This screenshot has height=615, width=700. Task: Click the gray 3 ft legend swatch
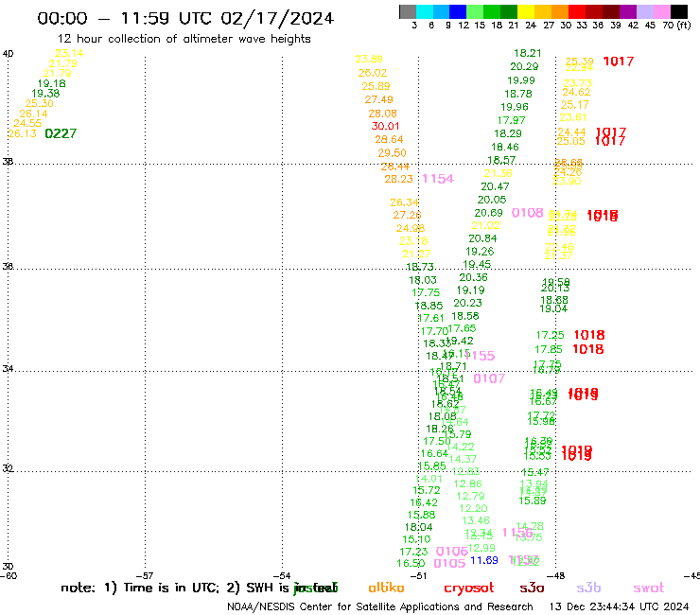tap(408, 11)
